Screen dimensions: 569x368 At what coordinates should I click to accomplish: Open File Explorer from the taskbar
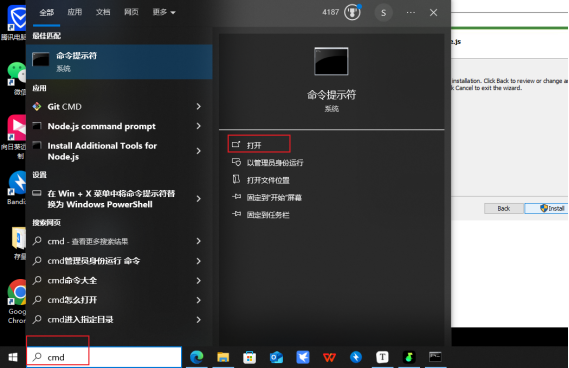point(223,357)
